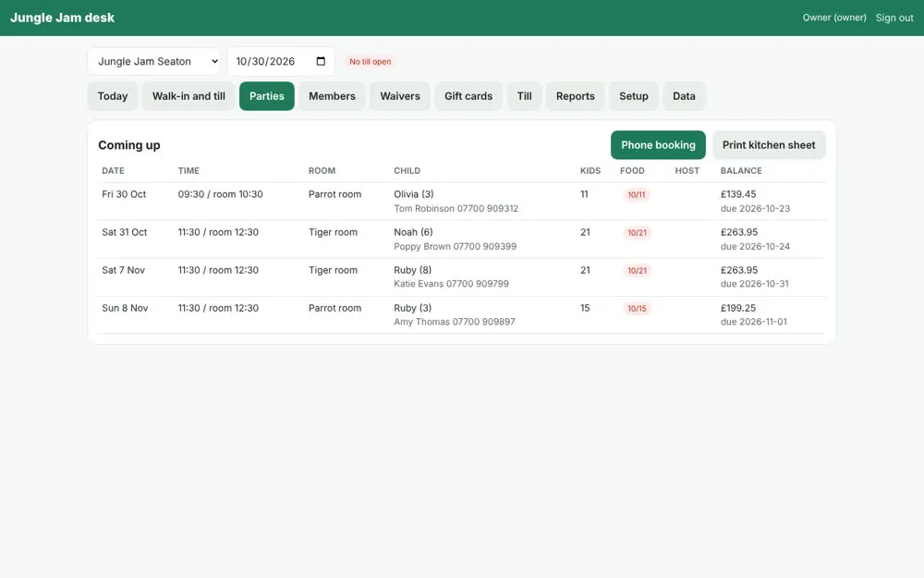Click the Sun 8 Nov date cell

[x=125, y=308]
